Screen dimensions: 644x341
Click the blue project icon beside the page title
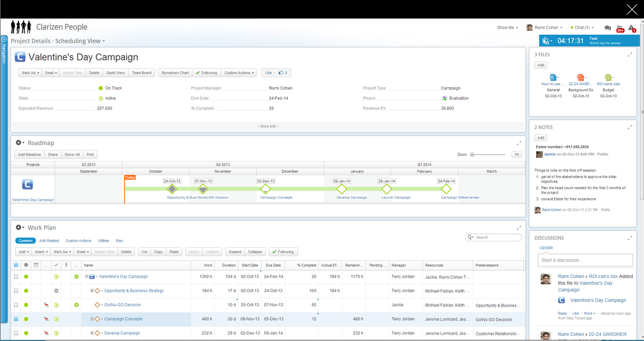[x=20, y=57]
